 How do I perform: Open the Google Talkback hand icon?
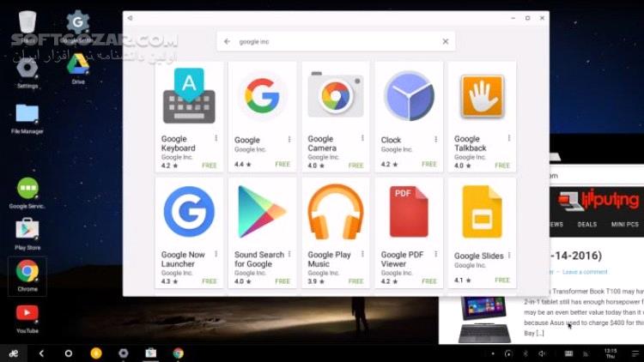(x=483, y=96)
